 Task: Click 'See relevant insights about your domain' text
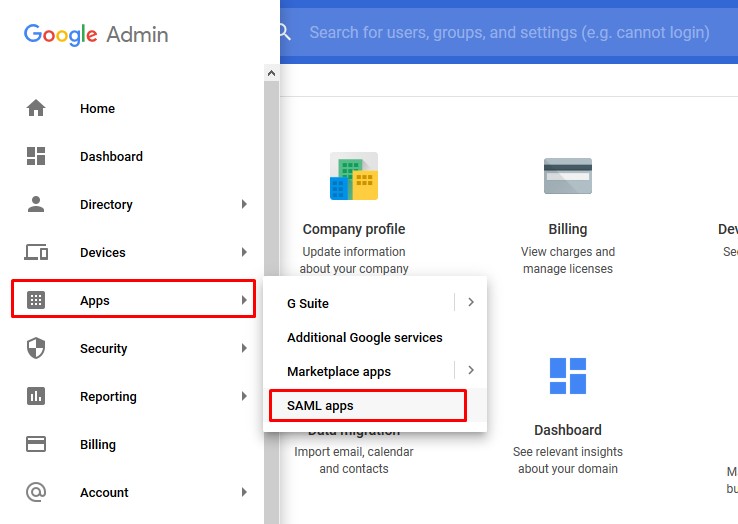[x=568, y=460]
